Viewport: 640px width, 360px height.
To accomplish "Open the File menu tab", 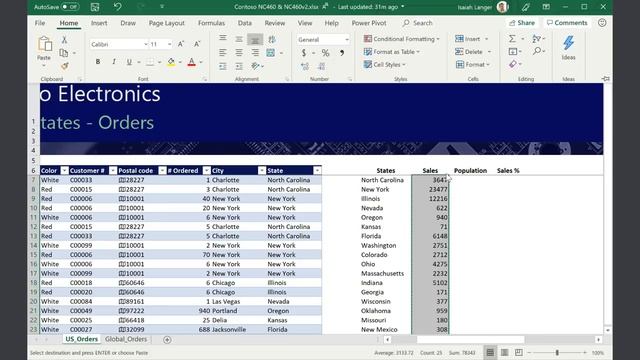I will click(x=40, y=23).
